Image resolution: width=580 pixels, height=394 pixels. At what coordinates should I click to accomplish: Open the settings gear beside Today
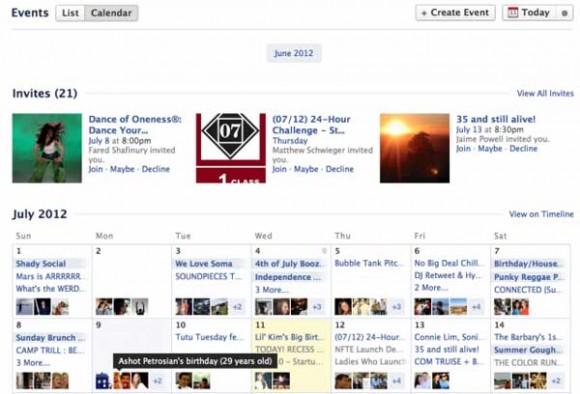564,13
